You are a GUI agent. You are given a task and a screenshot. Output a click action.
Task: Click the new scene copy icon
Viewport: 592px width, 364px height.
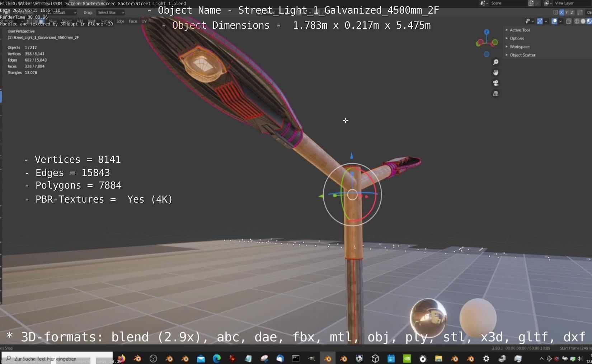click(x=531, y=3)
